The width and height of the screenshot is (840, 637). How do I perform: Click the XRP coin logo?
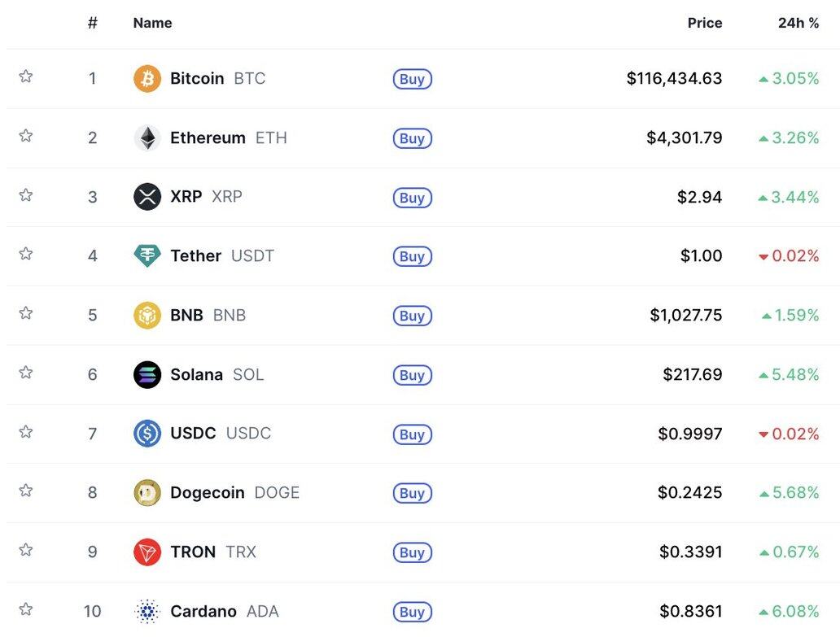147,197
